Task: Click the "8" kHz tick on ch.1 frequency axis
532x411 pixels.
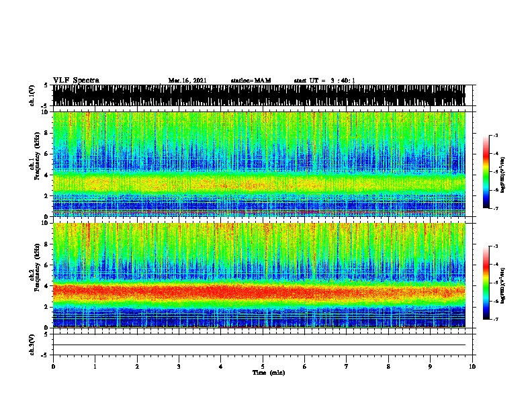Action: [47, 133]
